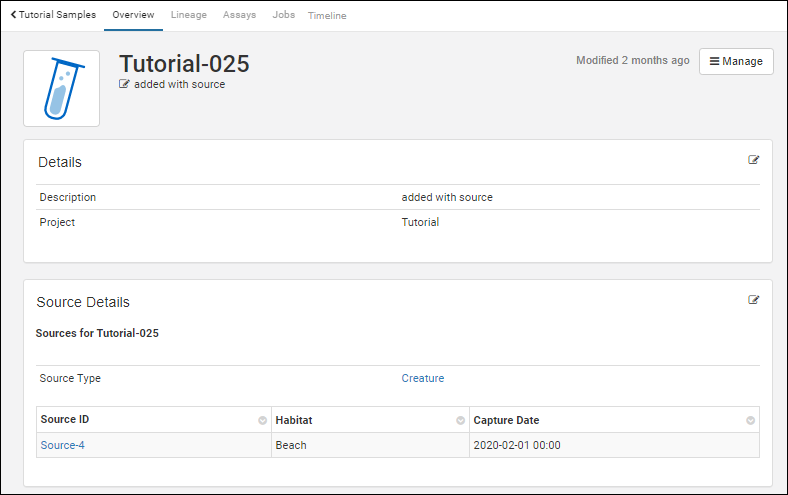The image size is (788, 495).
Task: Select the Beach habitat cell
Action: click(291, 445)
